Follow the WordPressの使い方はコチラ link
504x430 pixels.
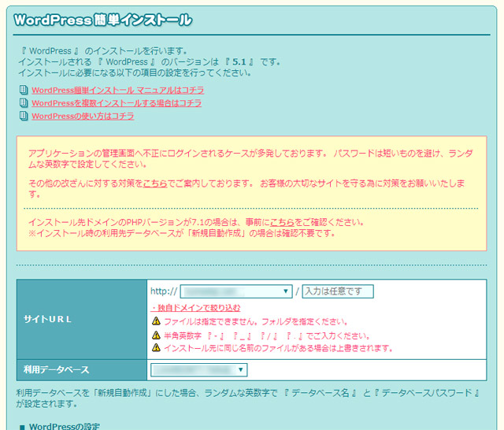point(83,116)
